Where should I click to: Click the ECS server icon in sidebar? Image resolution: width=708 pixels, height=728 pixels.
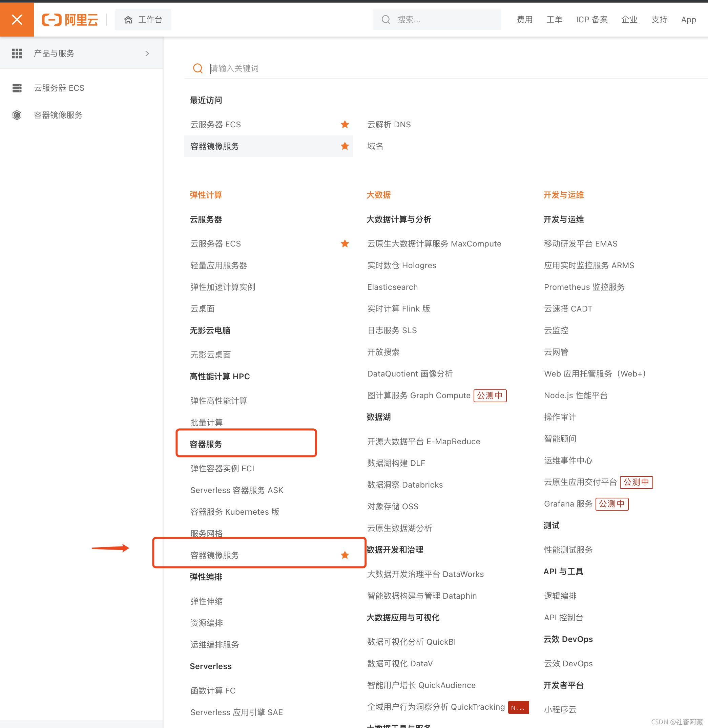coord(17,88)
